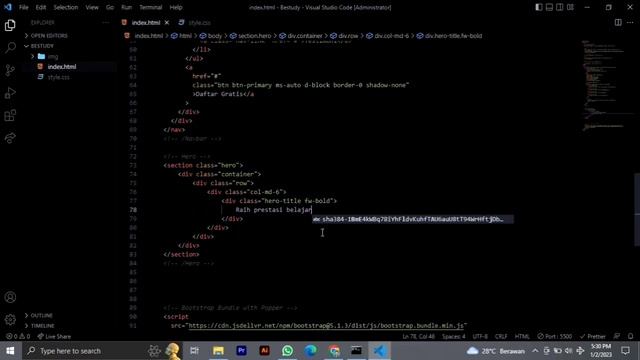
Task: Open the Help menu
Action: click(176, 7)
